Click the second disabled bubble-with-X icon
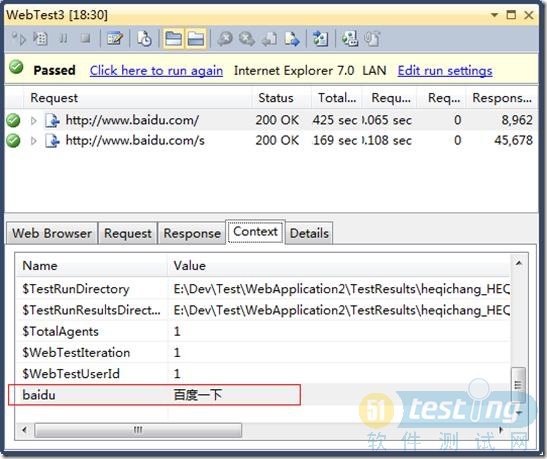The image size is (547, 459). point(247,38)
